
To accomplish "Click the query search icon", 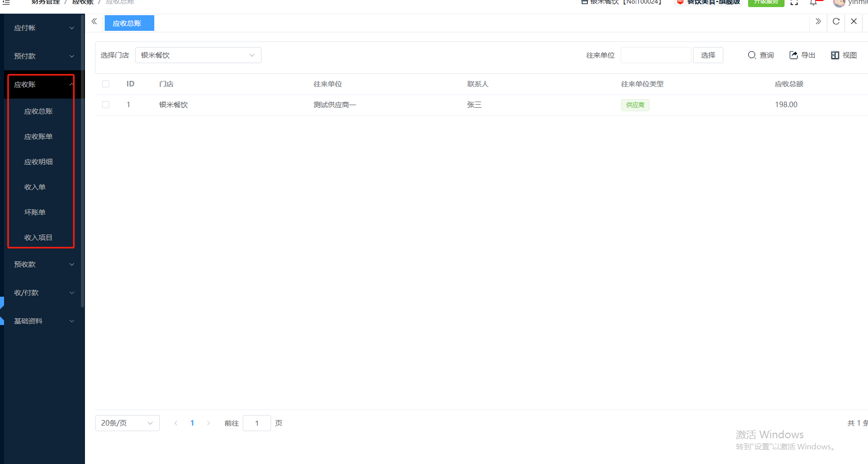I will pyautogui.click(x=752, y=55).
